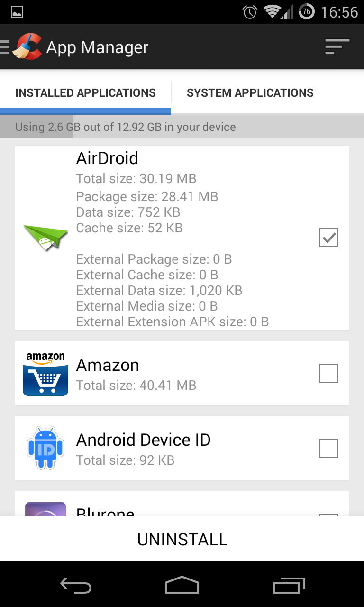Screen dimensions: 364x607
Task: Tap the App Manager title text
Action: click(98, 47)
